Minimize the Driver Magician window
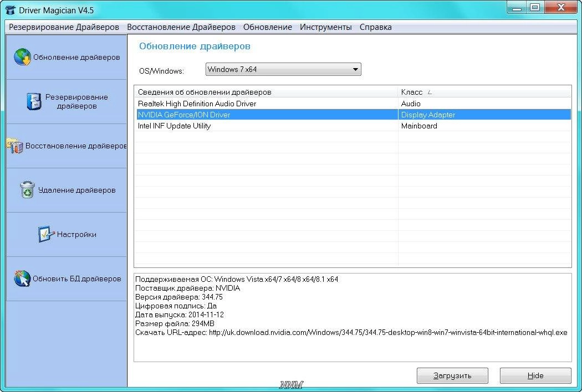 click(x=517, y=7)
